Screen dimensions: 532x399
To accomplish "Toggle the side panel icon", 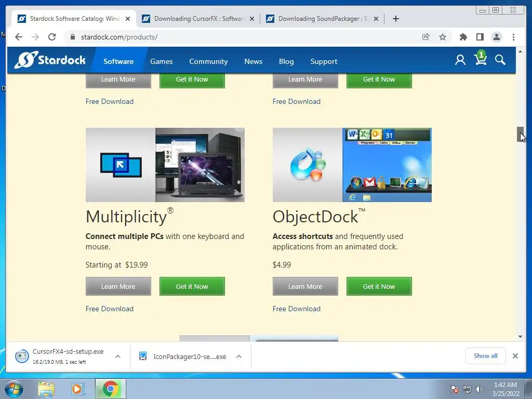I will pos(480,37).
